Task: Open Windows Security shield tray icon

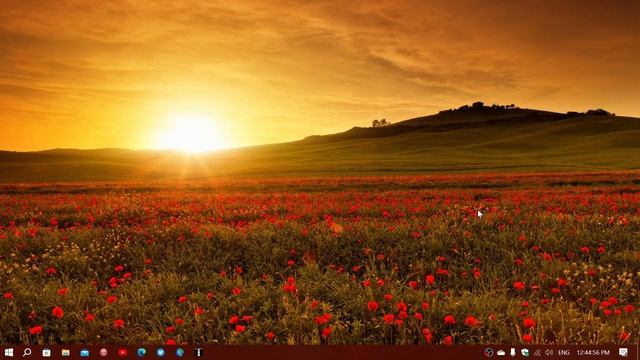Action: pos(525,352)
